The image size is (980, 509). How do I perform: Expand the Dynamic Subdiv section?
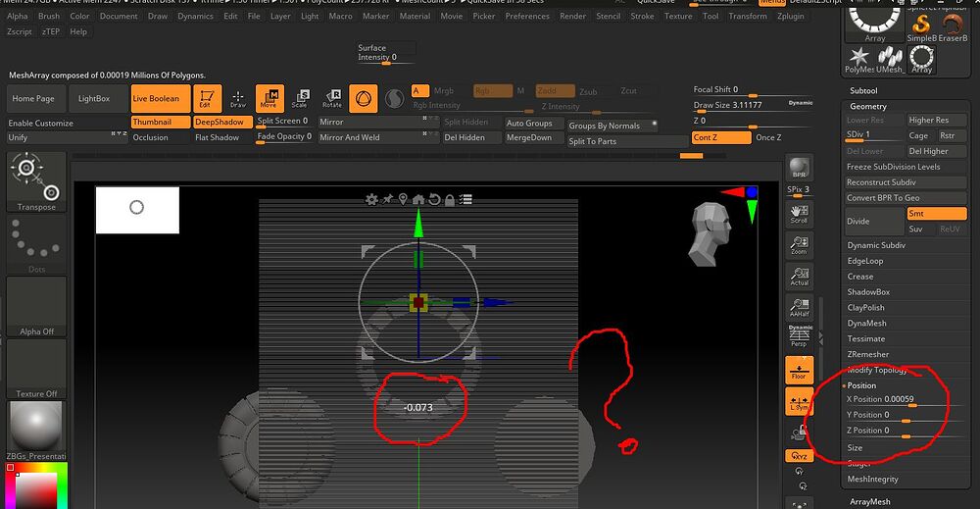coord(875,245)
